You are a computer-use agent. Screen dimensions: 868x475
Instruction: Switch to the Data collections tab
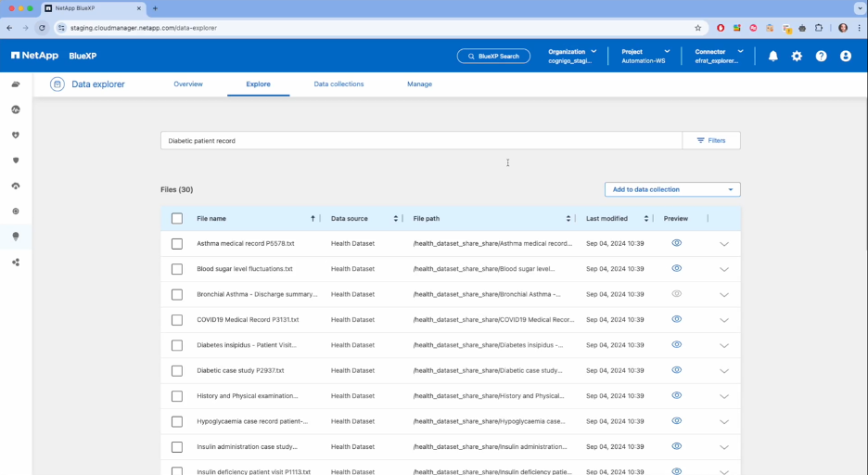click(338, 84)
